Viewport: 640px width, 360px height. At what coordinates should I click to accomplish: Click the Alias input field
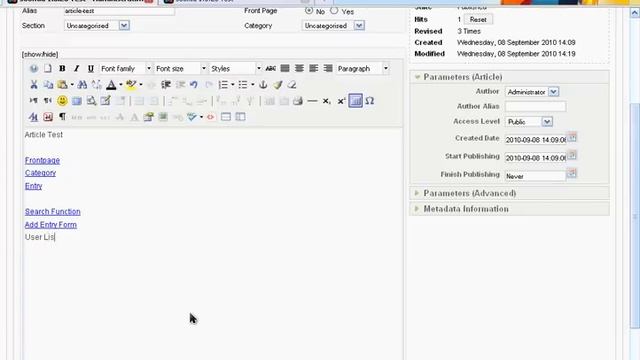coord(119,11)
